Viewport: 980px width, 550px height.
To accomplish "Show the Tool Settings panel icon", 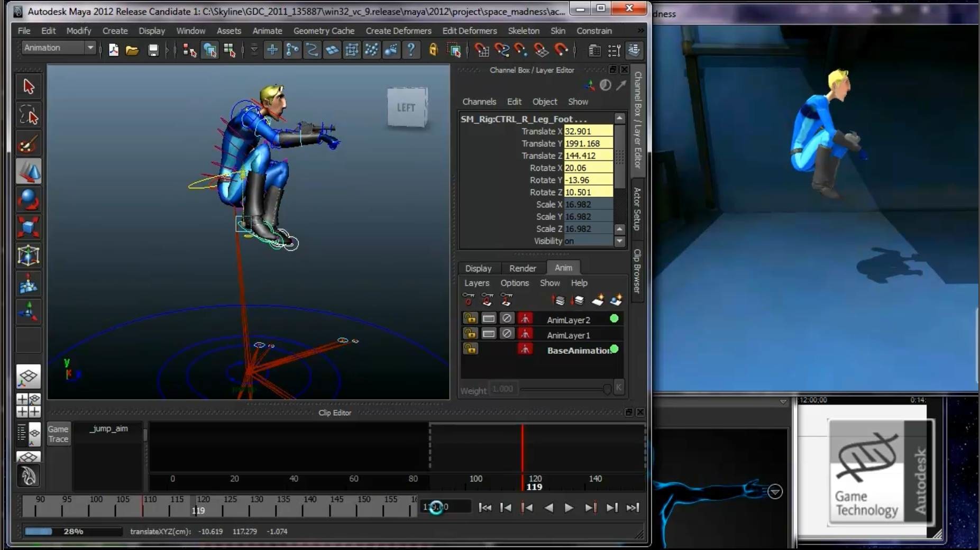I will coord(614,50).
